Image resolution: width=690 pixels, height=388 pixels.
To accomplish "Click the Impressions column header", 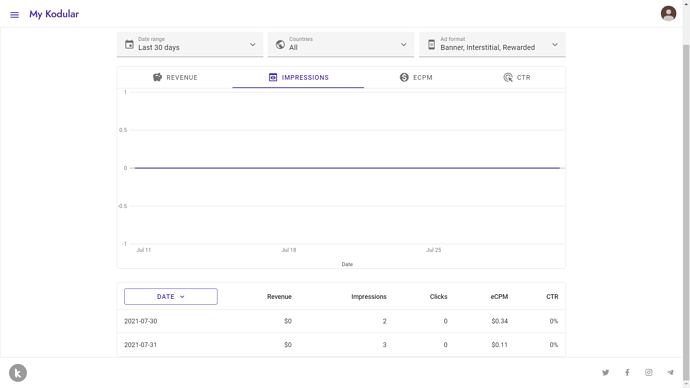I will coord(369,296).
